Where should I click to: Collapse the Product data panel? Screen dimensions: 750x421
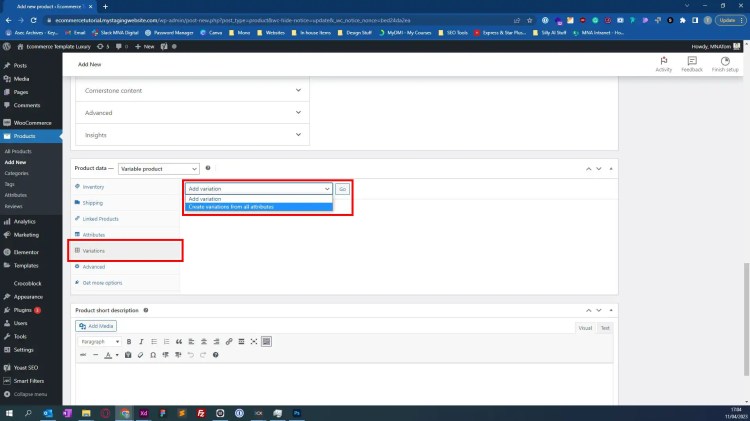(611, 169)
